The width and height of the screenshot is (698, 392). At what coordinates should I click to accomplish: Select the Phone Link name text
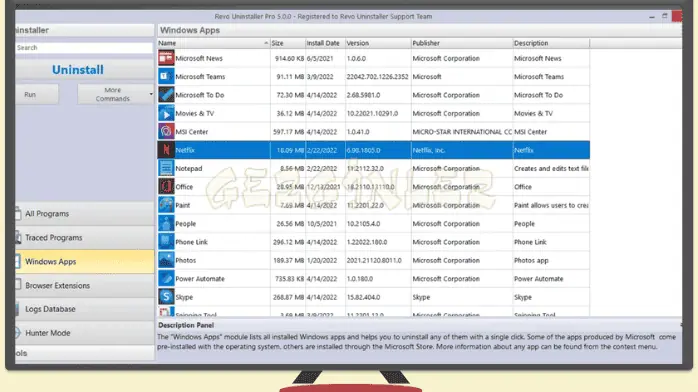(x=191, y=242)
